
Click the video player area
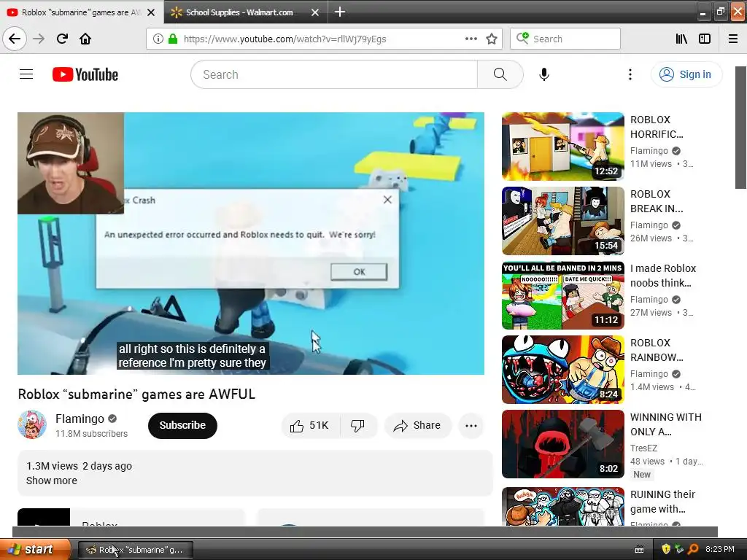[x=251, y=244]
